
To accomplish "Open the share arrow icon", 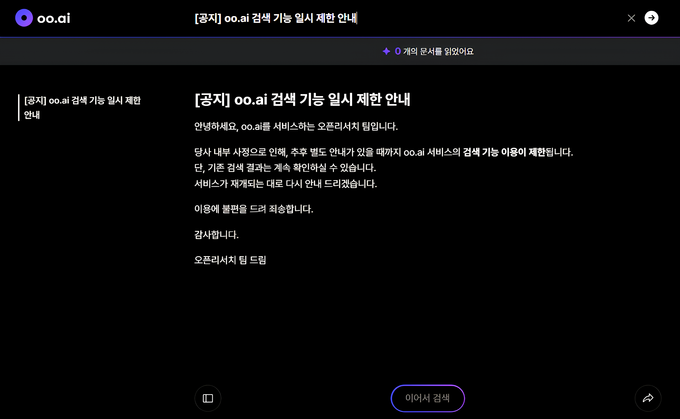I will (648, 398).
